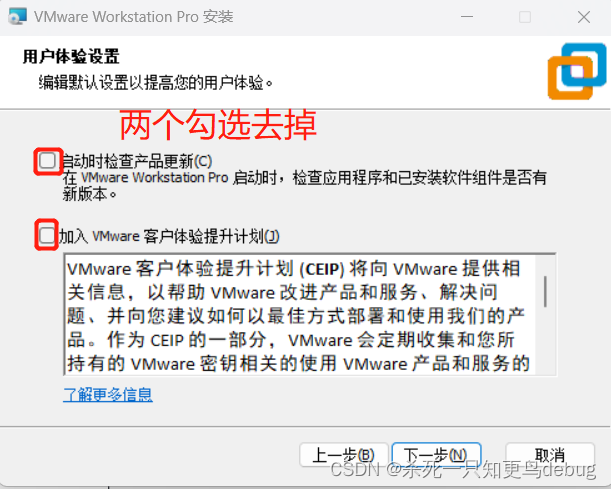Cancel installation with the 取消 button
This screenshot has width=611, height=489.
(x=550, y=454)
